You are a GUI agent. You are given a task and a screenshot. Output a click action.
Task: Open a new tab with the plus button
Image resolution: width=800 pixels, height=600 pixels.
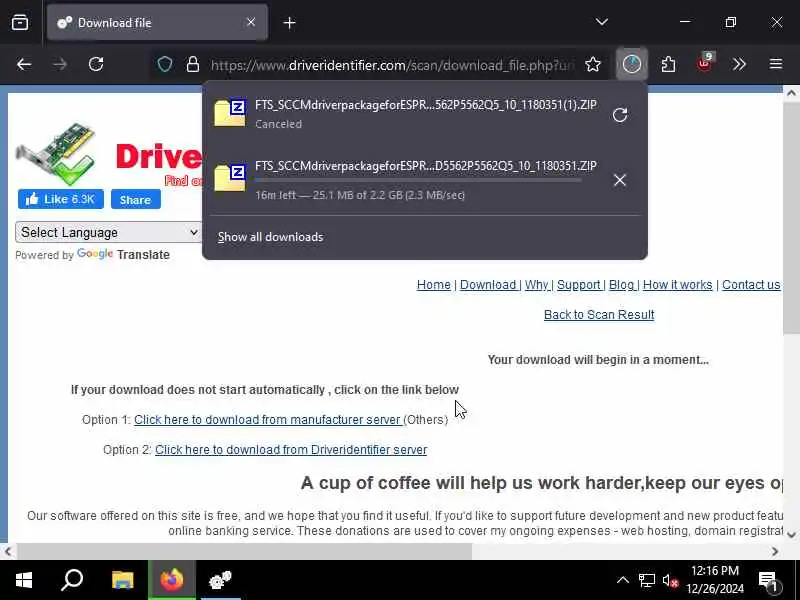[289, 22]
